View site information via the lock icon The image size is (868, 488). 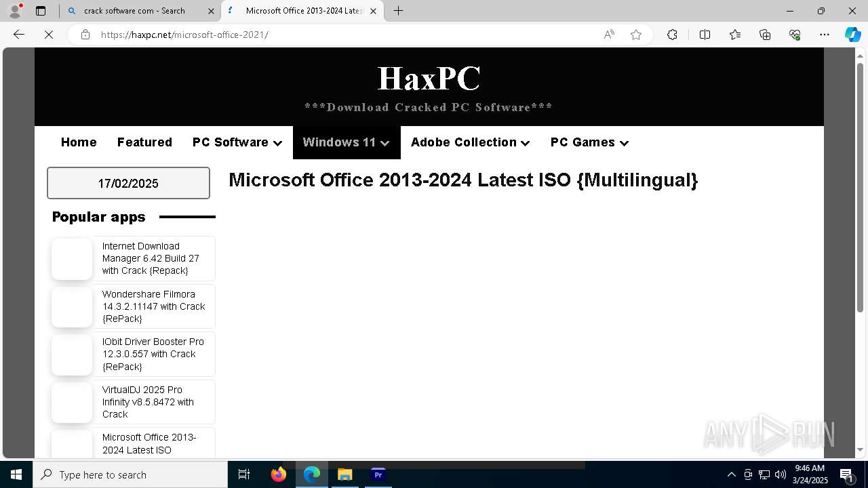85,35
